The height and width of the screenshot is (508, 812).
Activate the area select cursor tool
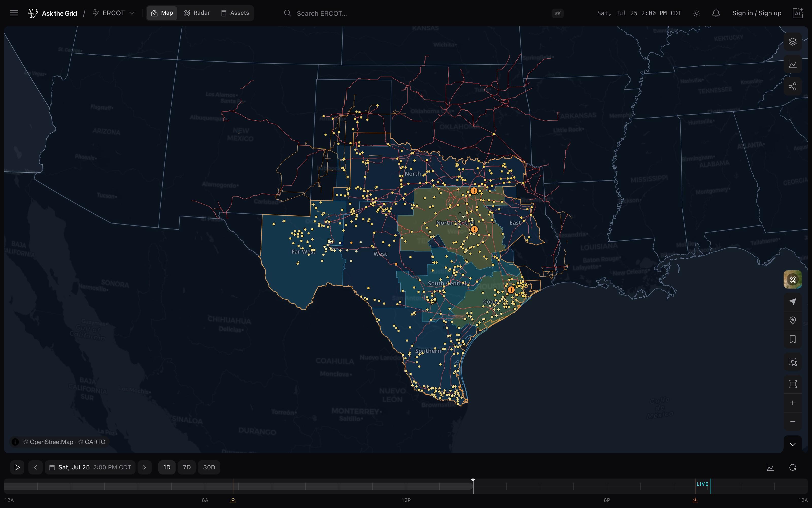coord(792,362)
